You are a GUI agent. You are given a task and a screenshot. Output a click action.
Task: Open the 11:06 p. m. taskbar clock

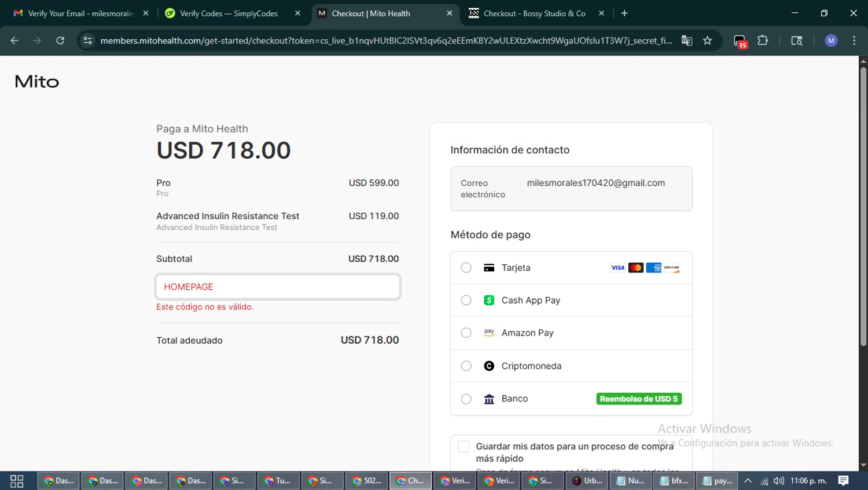[x=808, y=481]
